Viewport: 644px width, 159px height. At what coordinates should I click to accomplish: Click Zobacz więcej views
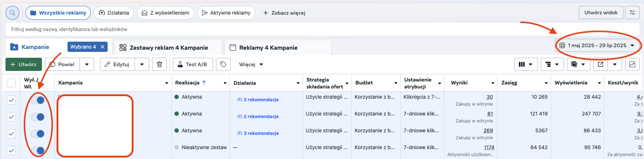(284, 13)
